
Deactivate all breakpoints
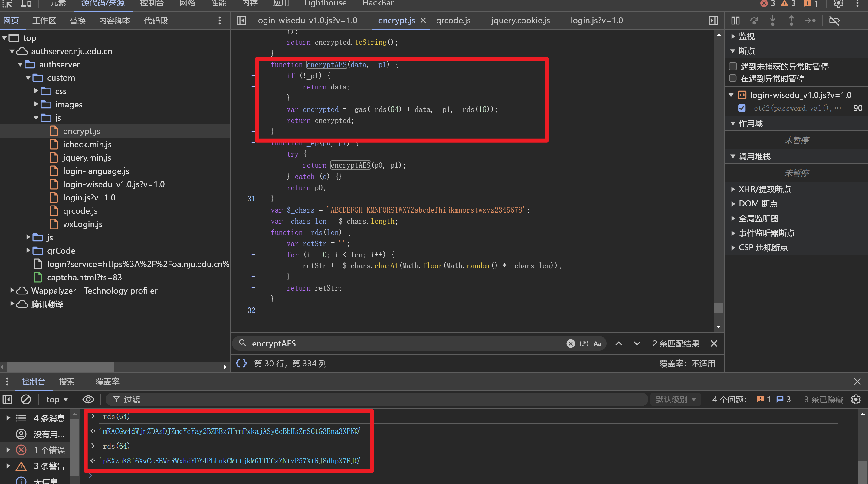pyautogui.click(x=834, y=21)
